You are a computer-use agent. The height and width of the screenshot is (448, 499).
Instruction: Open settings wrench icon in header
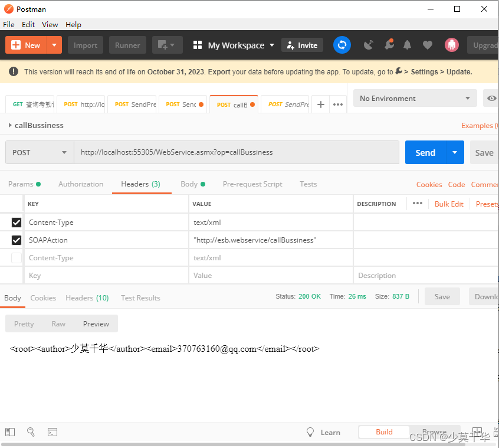coord(389,45)
